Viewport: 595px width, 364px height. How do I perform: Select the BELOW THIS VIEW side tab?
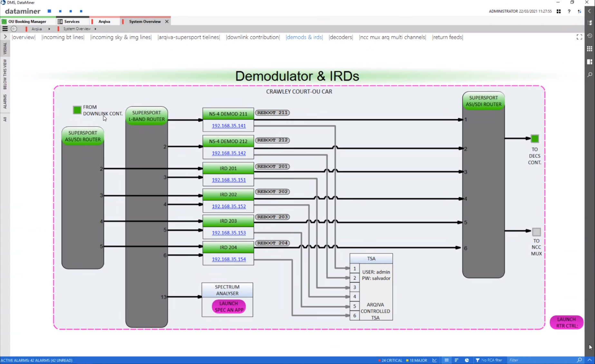click(5, 74)
